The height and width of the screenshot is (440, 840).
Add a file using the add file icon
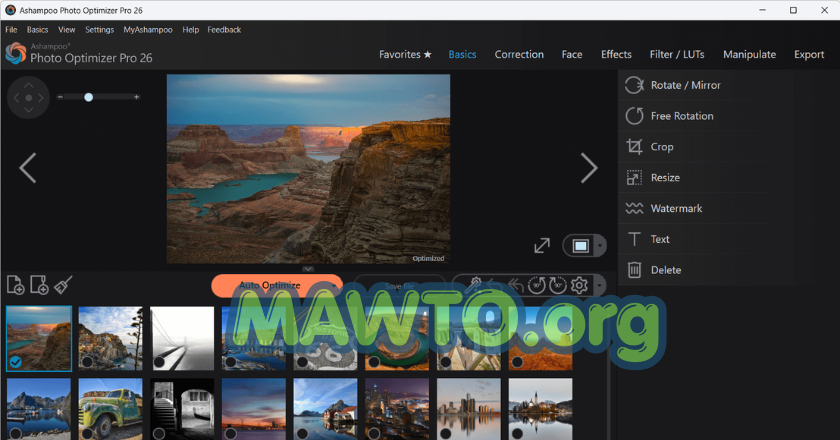click(x=16, y=285)
